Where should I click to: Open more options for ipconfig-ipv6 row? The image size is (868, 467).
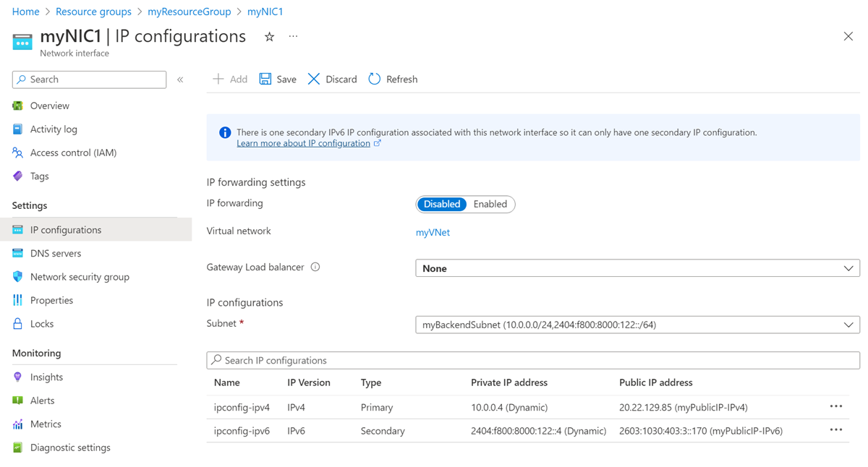pos(835,430)
